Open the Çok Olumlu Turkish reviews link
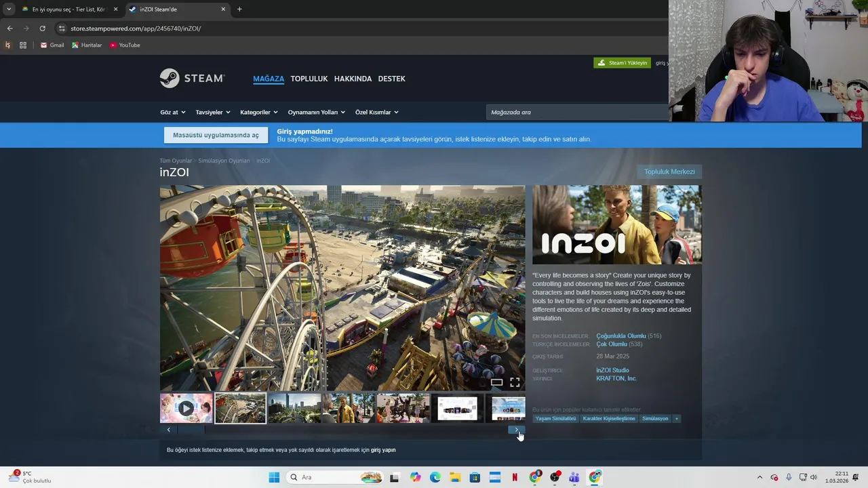Screen dimensions: 868x488 click(611, 344)
